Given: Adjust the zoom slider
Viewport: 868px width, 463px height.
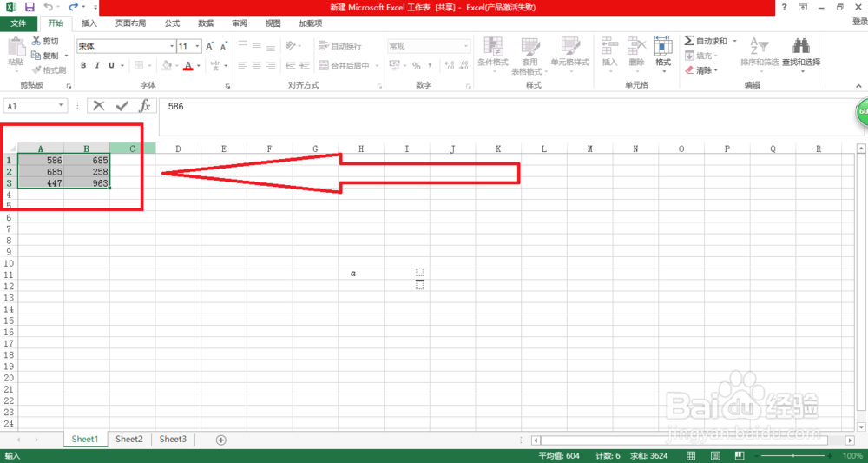Looking at the screenshot, I should coord(792,456).
